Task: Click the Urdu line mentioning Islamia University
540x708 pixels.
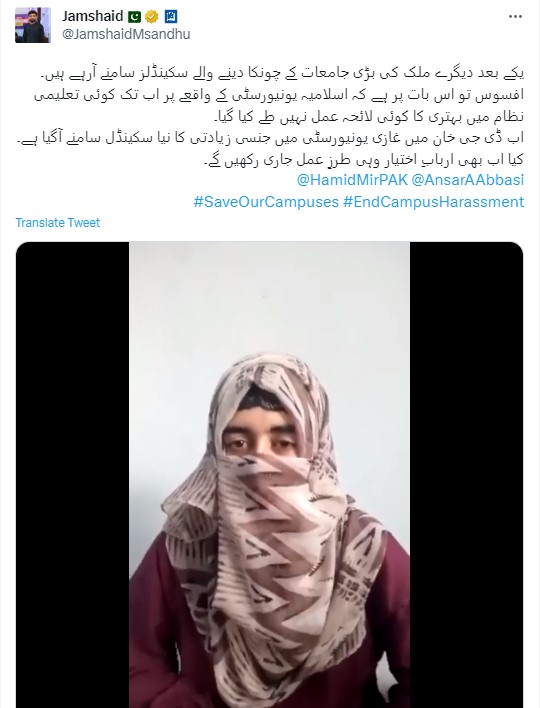Action: (x=279, y=95)
